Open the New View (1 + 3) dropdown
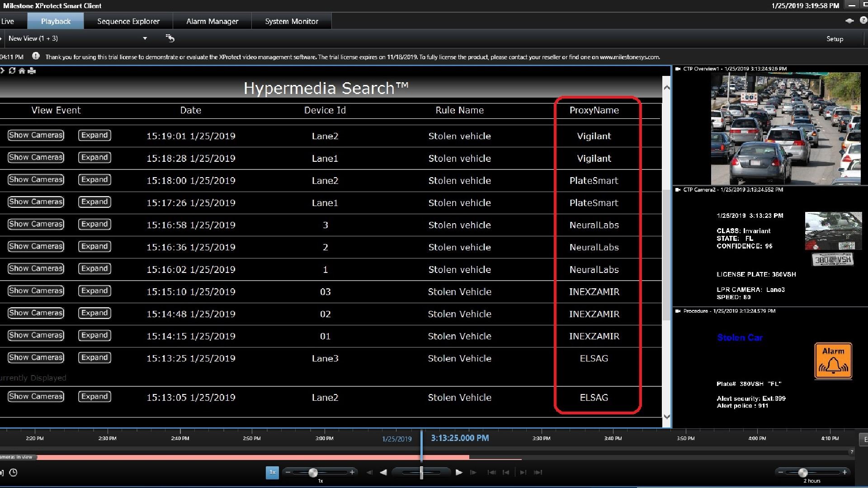Image resolution: width=868 pixels, height=488 pixels. 145,38
